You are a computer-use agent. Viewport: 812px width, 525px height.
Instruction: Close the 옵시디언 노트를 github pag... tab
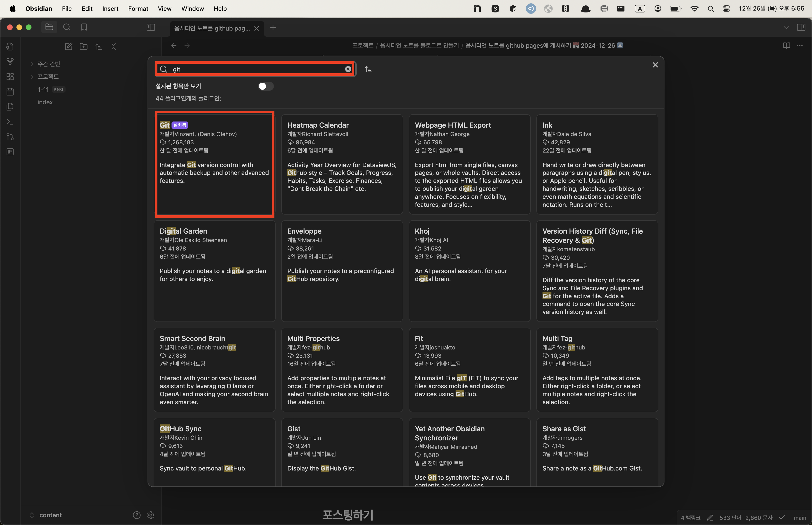(257, 29)
